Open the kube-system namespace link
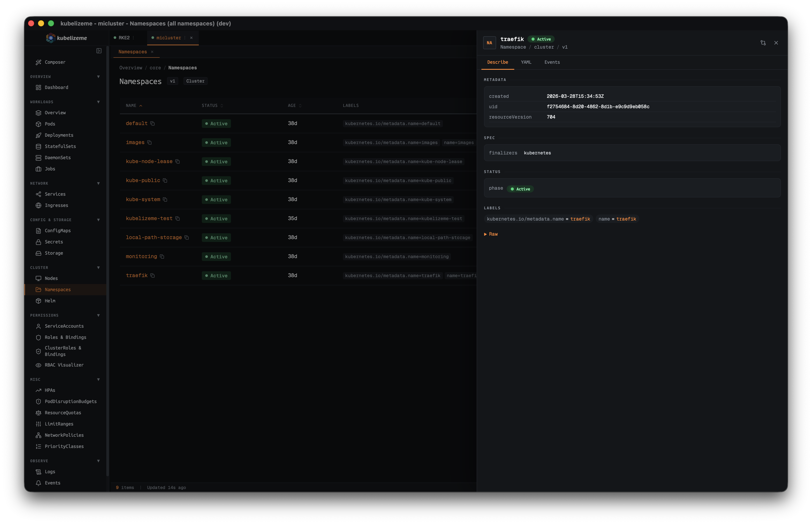 (143, 199)
